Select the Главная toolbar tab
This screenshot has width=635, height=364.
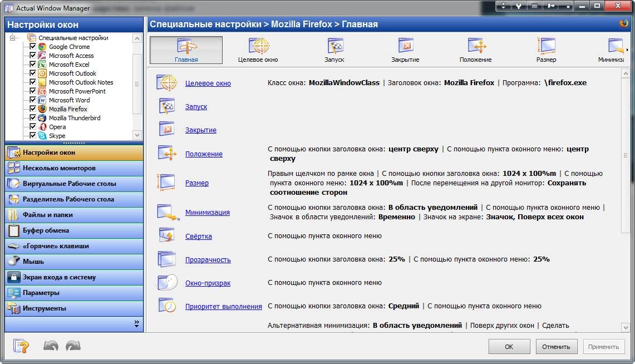click(x=186, y=50)
